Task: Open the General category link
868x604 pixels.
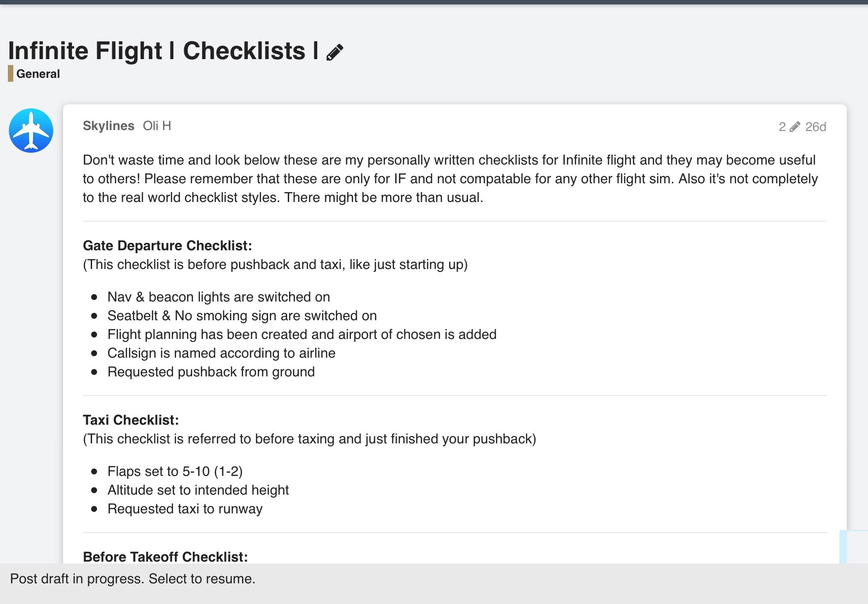Action: 38,74
